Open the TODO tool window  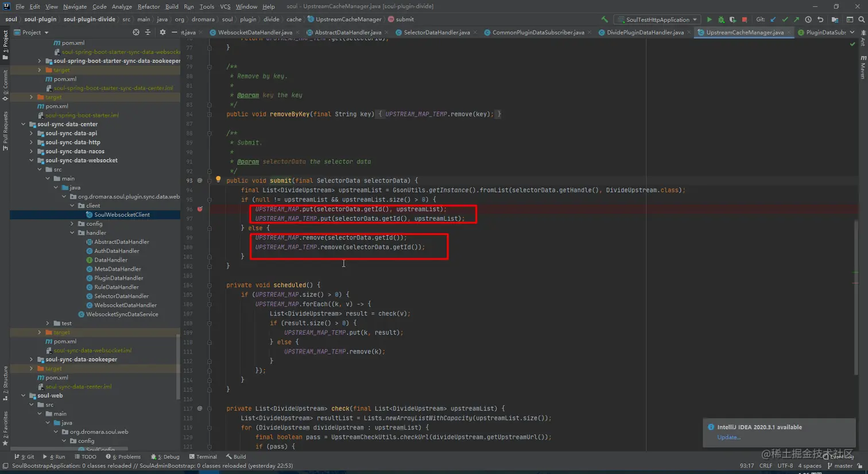(86, 457)
